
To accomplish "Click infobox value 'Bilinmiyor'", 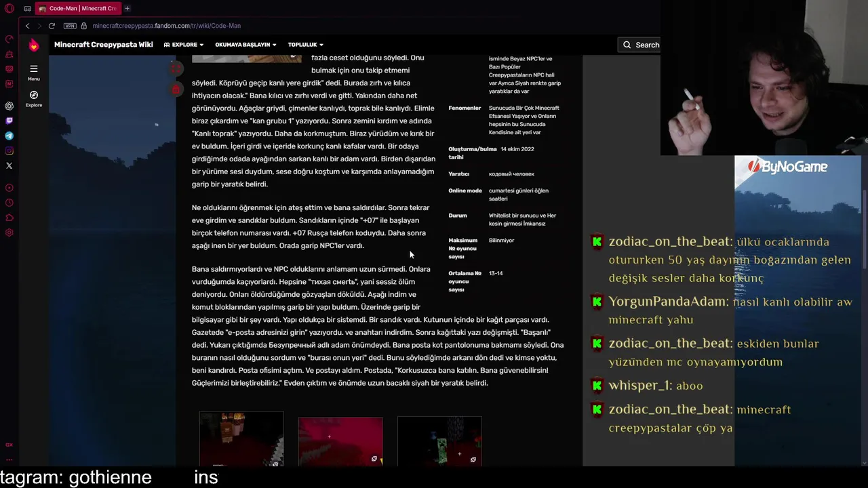I will click(502, 241).
